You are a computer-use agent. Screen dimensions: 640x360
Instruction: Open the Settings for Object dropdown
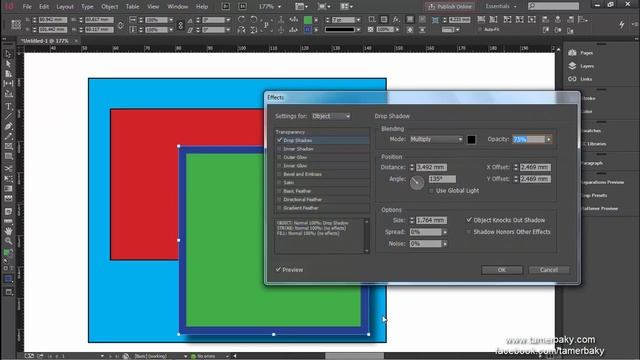point(331,116)
